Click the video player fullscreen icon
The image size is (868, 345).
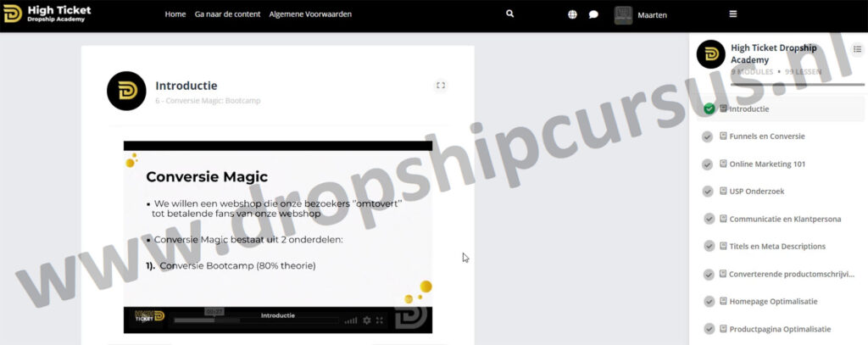(380, 320)
